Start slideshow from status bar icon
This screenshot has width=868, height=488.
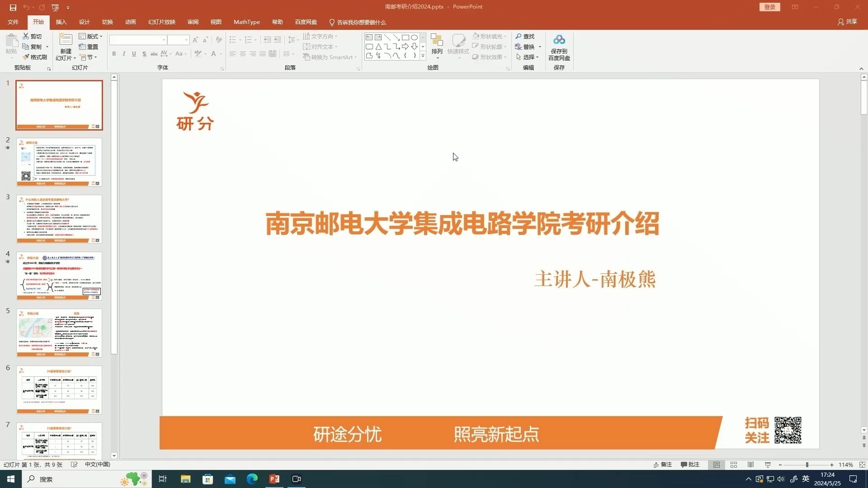point(768,465)
